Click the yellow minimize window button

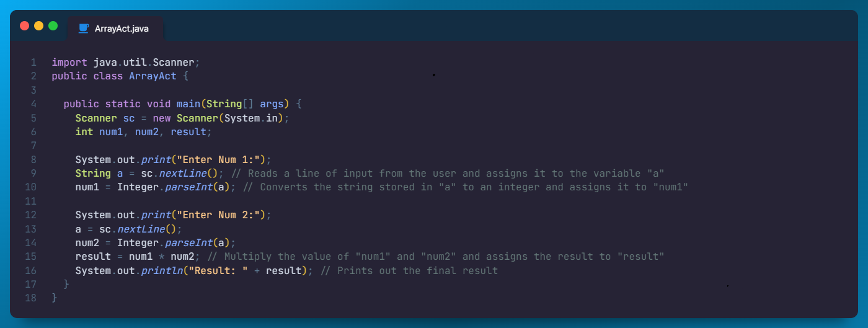[x=39, y=26]
